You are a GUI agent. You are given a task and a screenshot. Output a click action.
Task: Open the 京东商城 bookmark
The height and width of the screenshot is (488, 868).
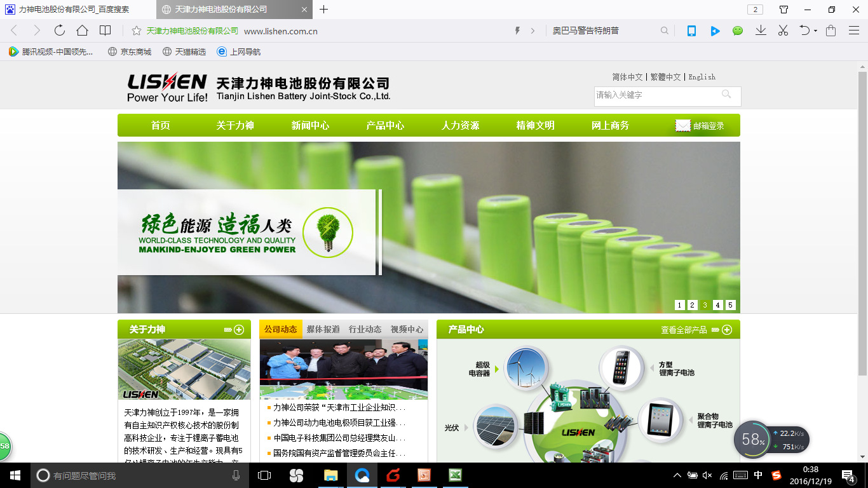click(130, 51)
